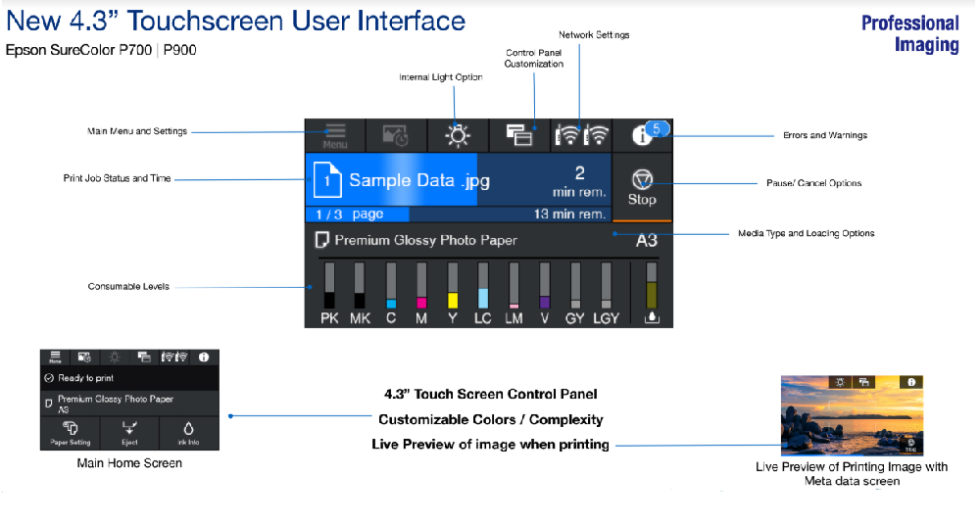Screen dimensions: 980x523
Task: Tap the LGY light gray ink level bar
Action: pyautogui.click(x=606, y=285)
